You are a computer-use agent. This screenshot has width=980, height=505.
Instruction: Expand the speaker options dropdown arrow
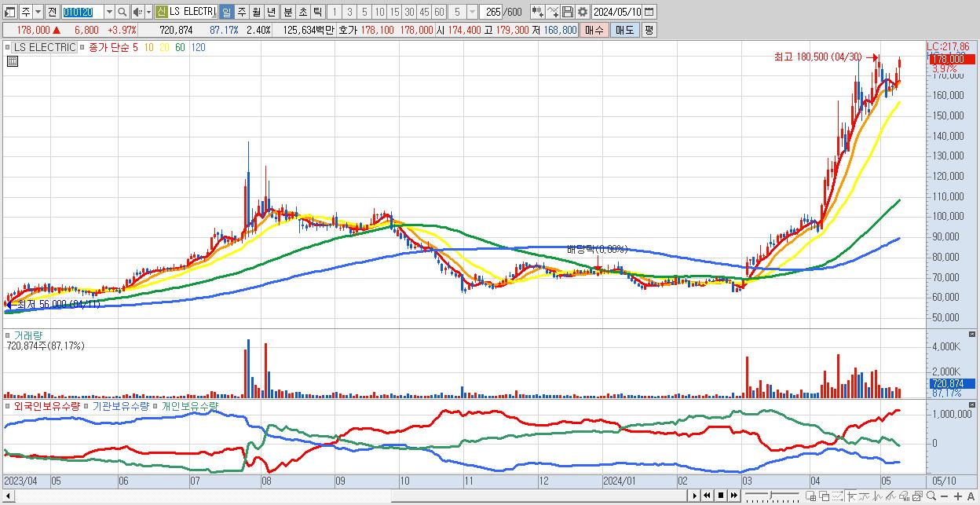click(x=148, y=12)
